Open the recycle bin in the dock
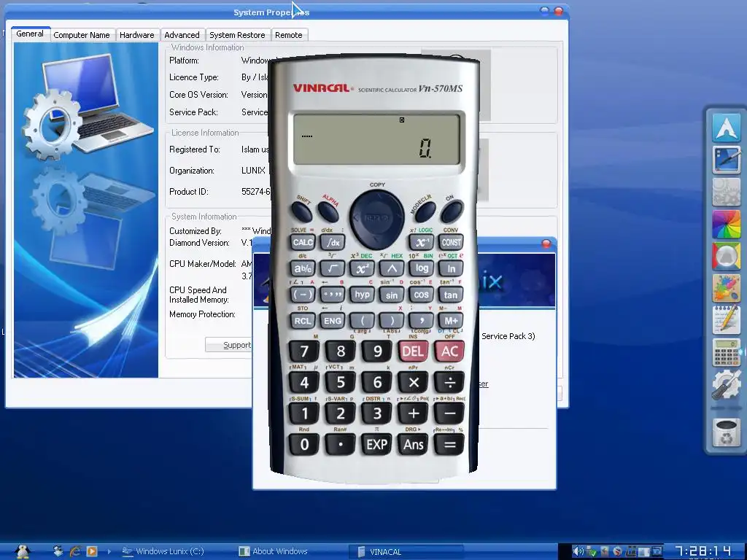Image resolution: width=747 pixels, height=560 pixels. click(726, 432)
